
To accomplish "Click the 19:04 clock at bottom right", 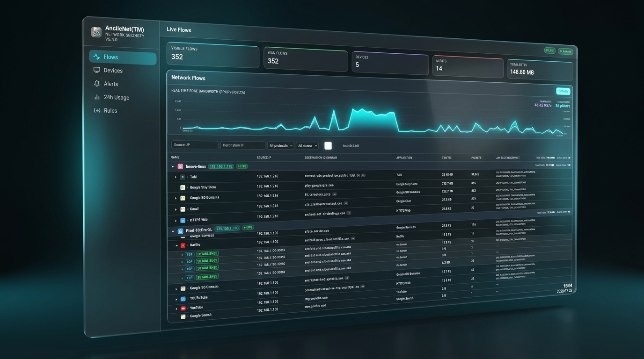I will [567, 285].
